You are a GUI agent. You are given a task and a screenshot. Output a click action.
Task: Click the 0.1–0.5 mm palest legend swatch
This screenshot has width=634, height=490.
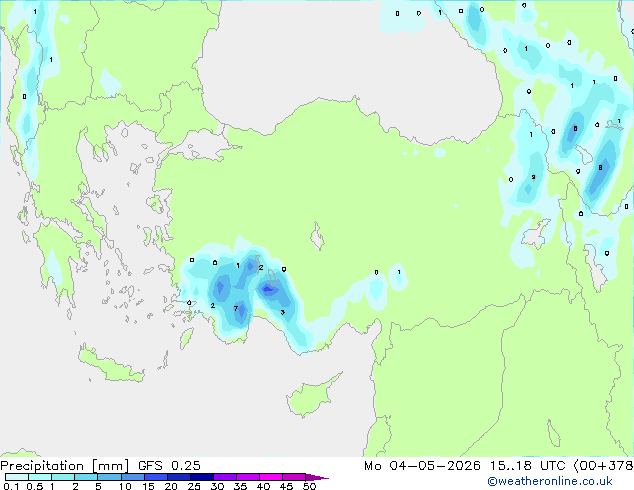17,477
